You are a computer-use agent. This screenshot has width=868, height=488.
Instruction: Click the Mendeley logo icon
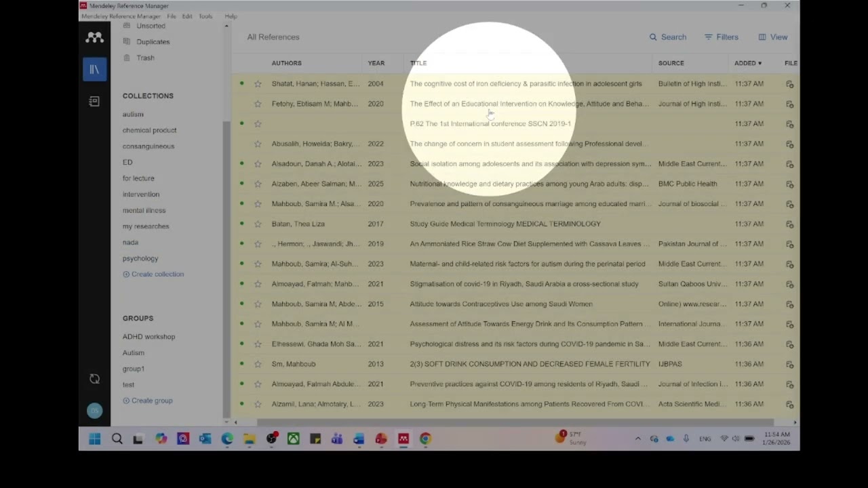pyautogui.click(x=94, y=38)
